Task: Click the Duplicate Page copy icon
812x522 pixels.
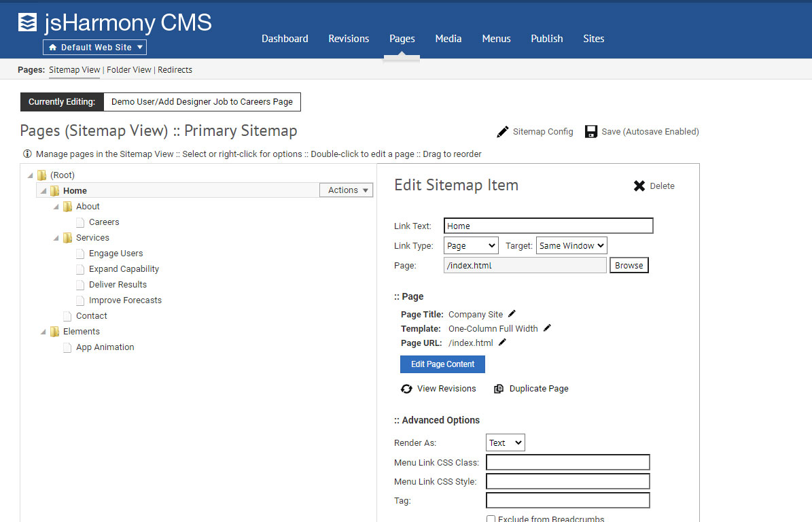Action: click(499, 389)
